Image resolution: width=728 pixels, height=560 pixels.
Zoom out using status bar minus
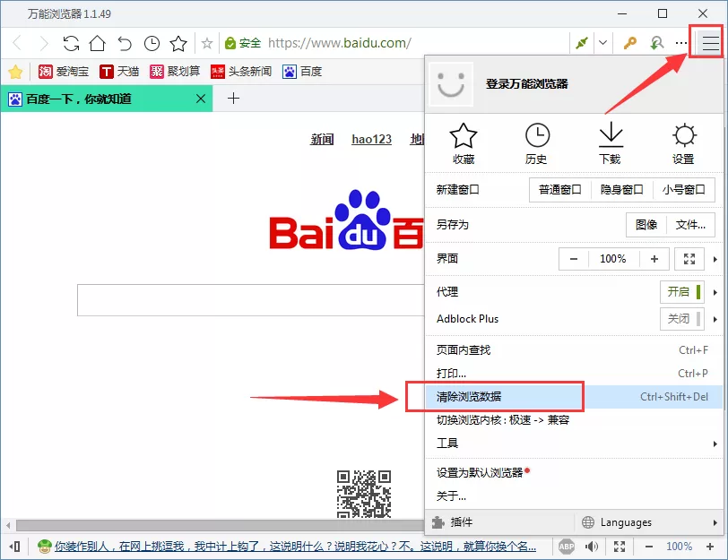tap(649, 547)
